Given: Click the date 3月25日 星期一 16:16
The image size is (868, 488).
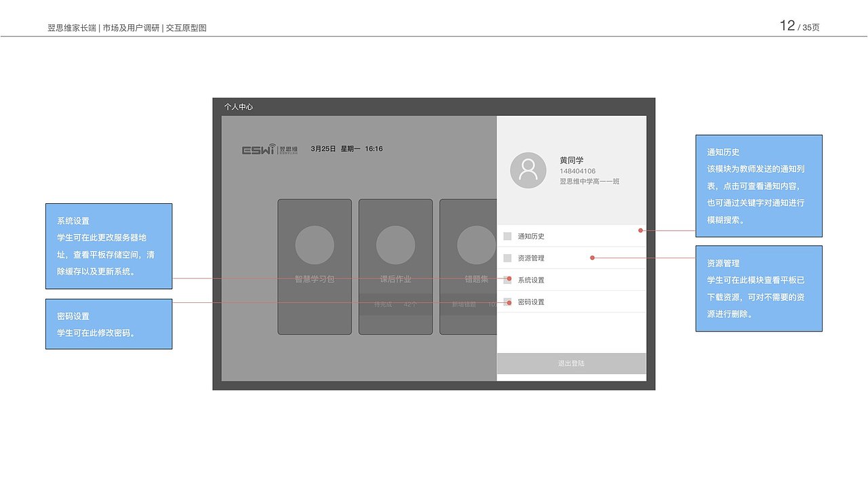Looking at the screenshot, I should coord(347,148).
